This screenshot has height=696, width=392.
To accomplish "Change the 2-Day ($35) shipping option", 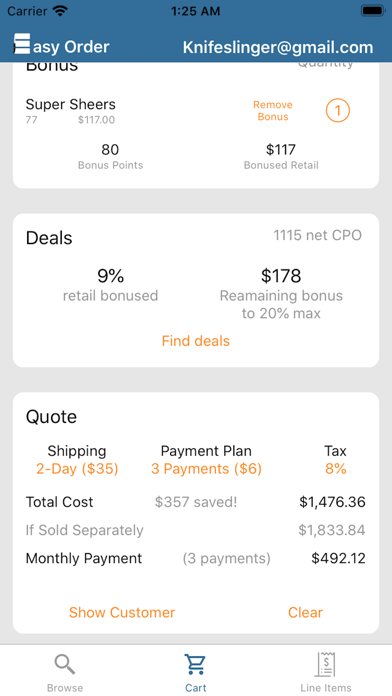I will (77, 469).
